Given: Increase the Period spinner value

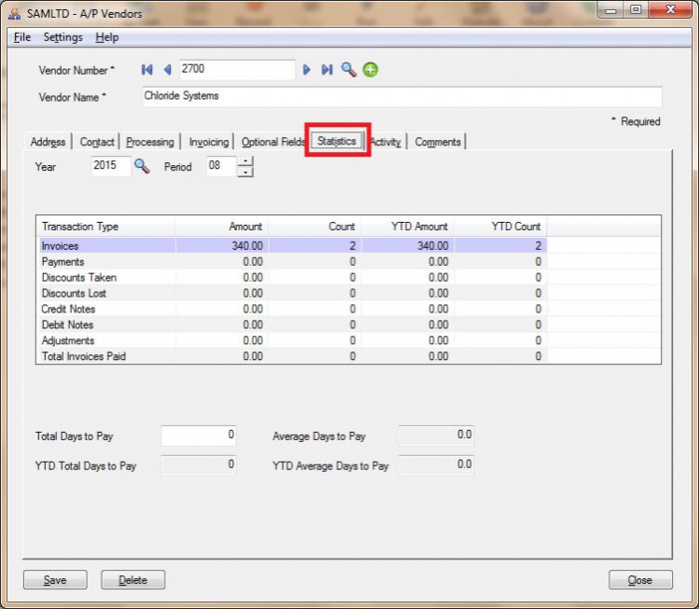Looking at the screenshot, I should (245, 161).
